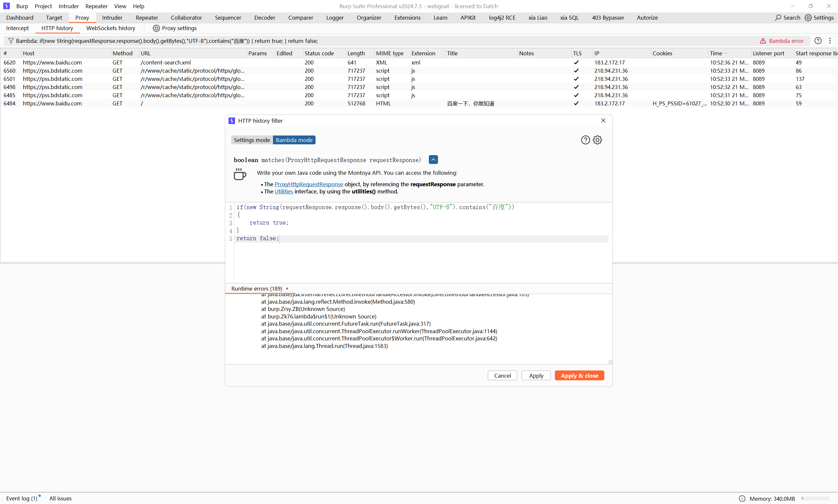This screenshot has height=504, width=838.
Task: Select history row 6620 content-search.xml
Action: click(418, 63)
